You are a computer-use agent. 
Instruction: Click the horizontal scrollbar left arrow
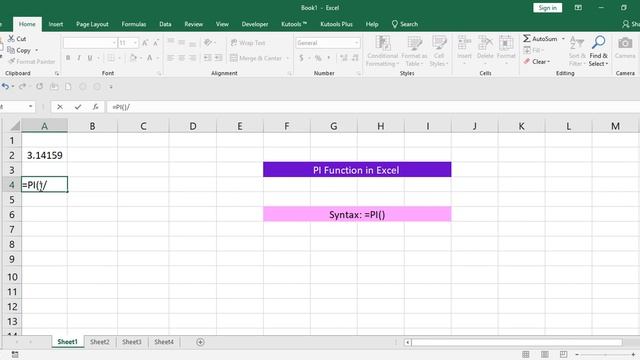407,342
